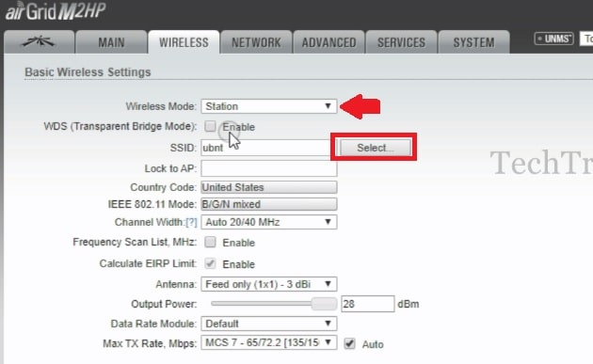Open Channel Width help [?] link

(191, 222)
